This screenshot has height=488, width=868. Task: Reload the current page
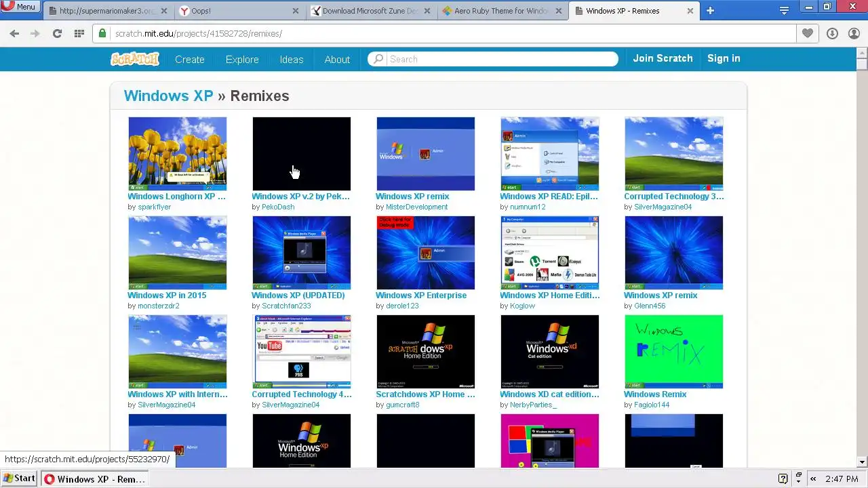pos(57,33)
